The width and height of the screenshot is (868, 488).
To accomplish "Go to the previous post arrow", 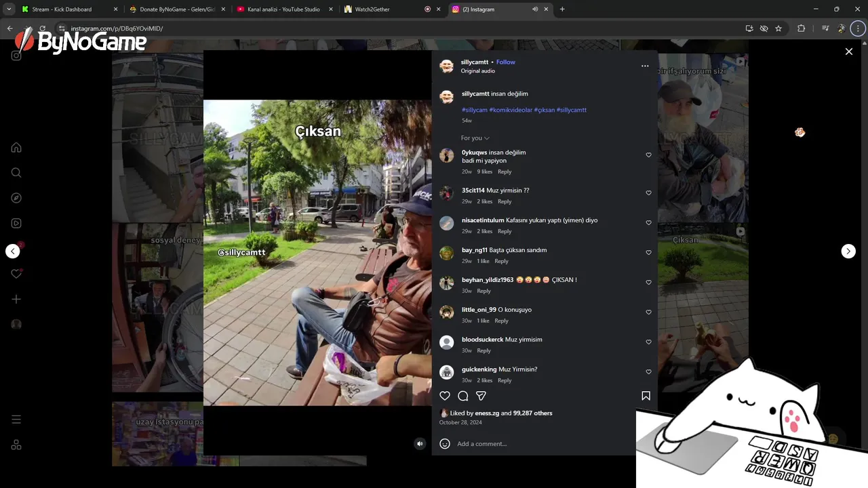I will coord(13,251).
